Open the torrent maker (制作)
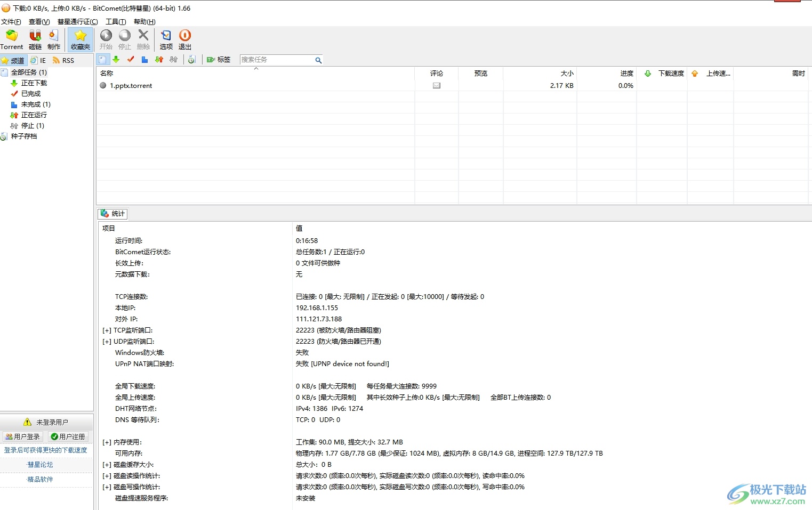 54,40
